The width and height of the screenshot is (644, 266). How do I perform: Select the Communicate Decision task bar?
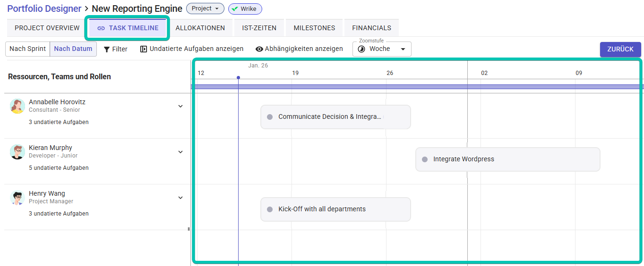(335, 117)
